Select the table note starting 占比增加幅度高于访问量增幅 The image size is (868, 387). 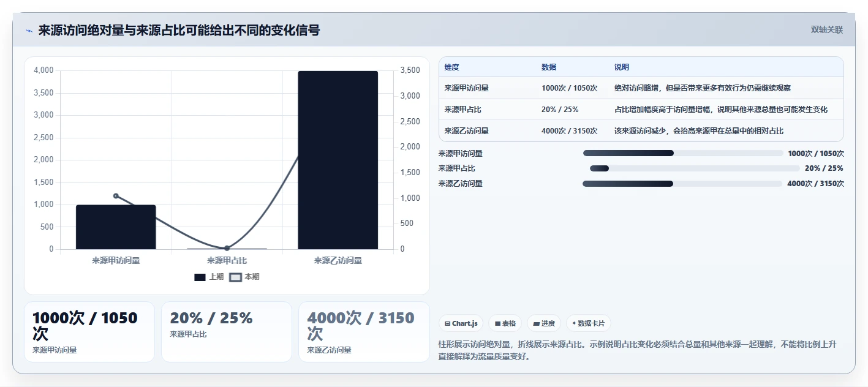[x=721, y=110]
